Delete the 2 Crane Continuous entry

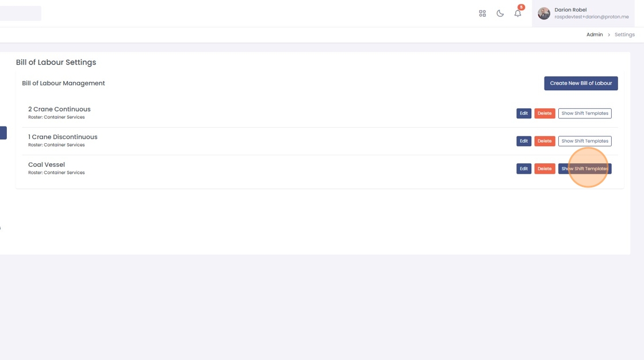(x=545, y=113)
